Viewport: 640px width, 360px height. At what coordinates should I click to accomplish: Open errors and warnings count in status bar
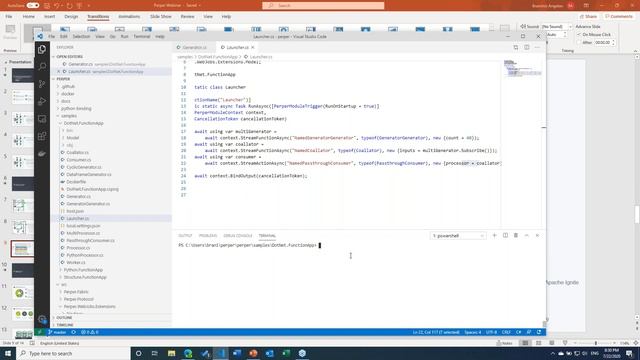[89, 332]
